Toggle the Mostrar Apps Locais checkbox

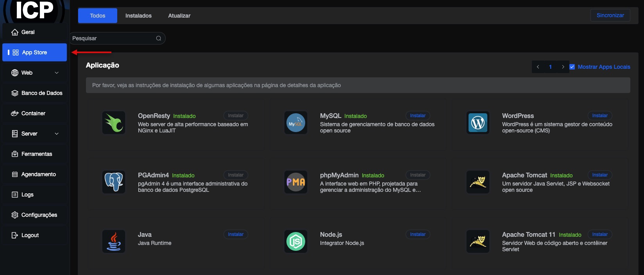(572, 67)
